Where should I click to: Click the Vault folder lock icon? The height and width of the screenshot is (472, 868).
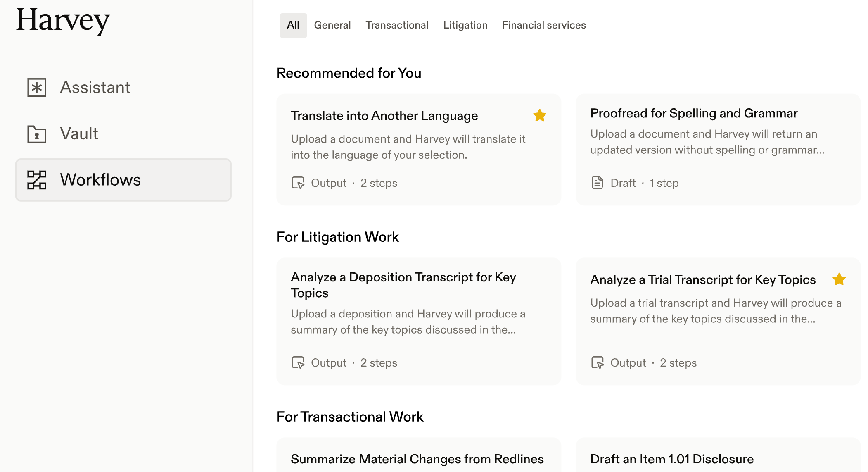point(37,134)
